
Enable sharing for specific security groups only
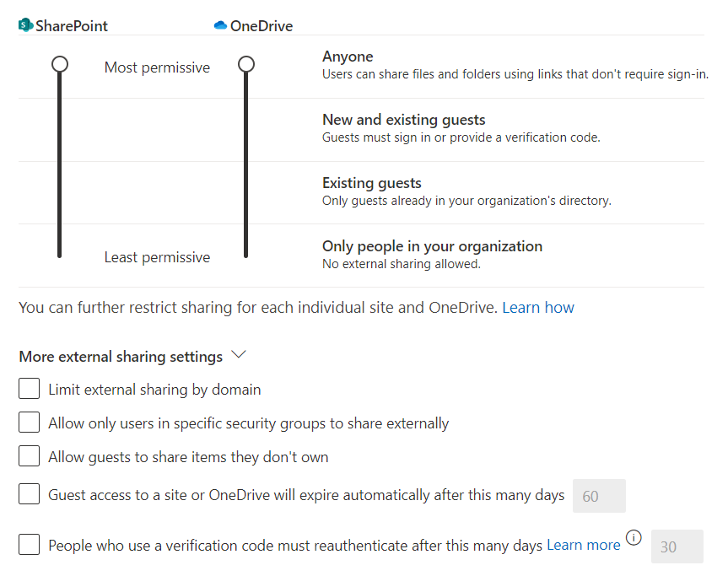(29, 423)
